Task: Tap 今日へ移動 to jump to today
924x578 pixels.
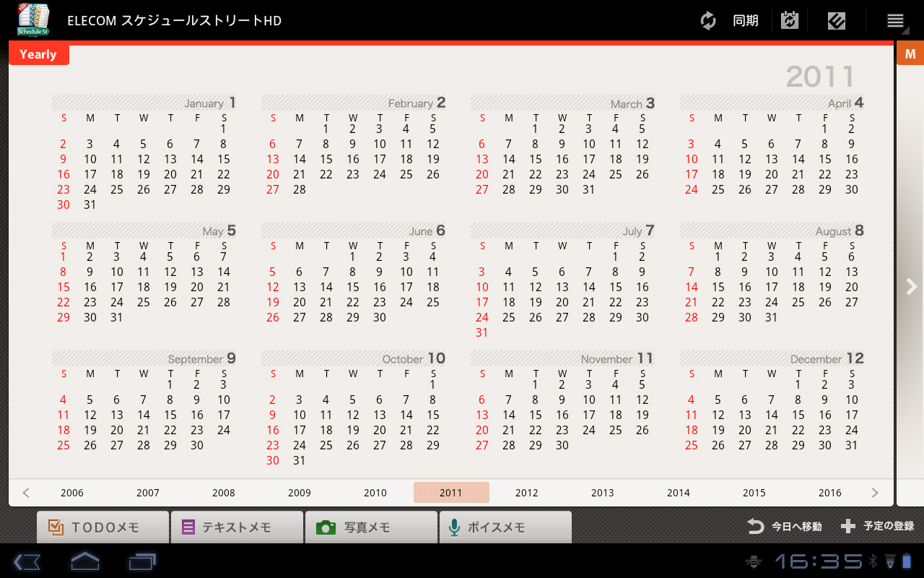Action: tap(797, 527)
